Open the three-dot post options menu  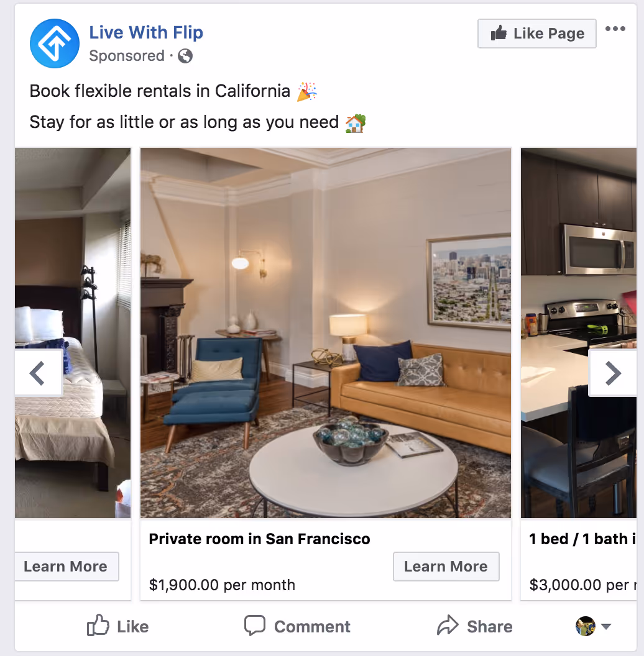pyautogui.click(x=615, y=29)
